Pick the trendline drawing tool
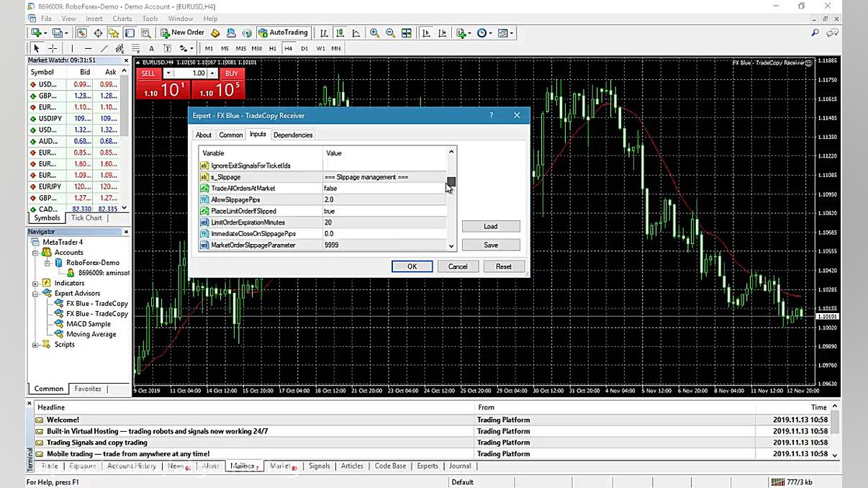The height and width of the screenshot is (488, 868). tap(104, 48)
